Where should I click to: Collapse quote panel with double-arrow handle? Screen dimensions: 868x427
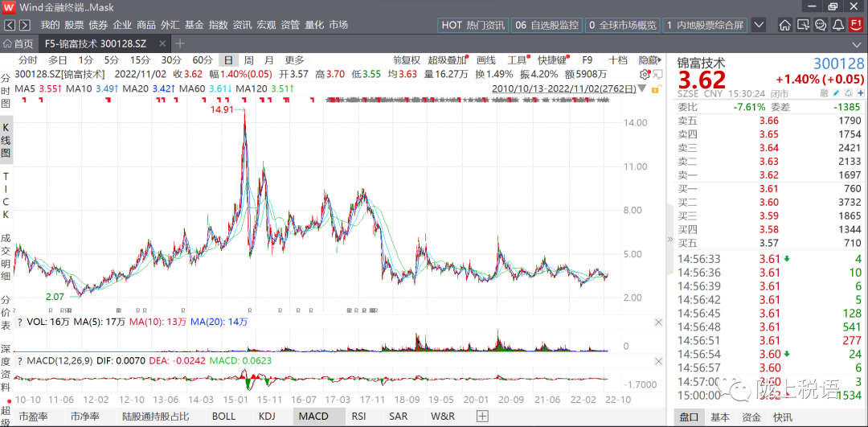point(669,240)
